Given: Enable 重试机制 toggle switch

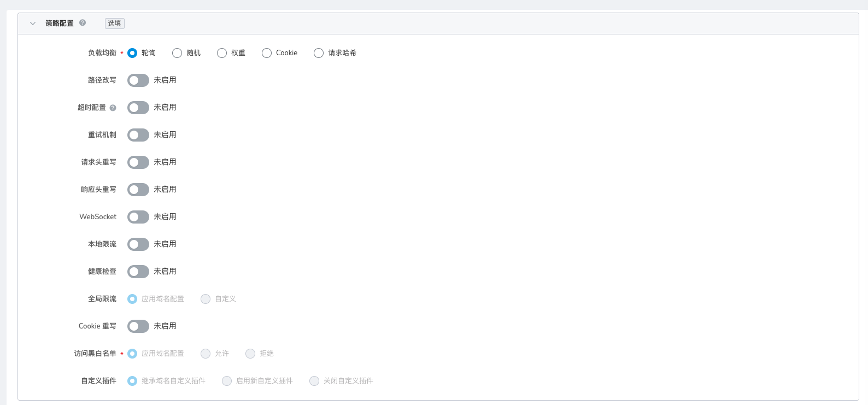Looking at the screenshot, I should click(x=138, y=135).
